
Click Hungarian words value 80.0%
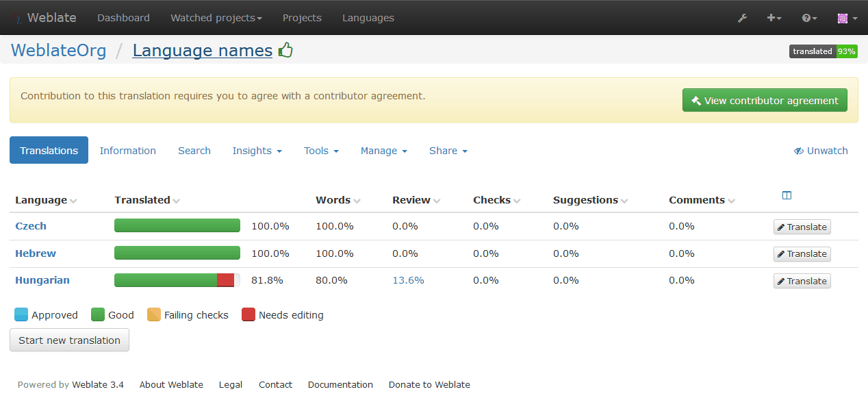331,280
